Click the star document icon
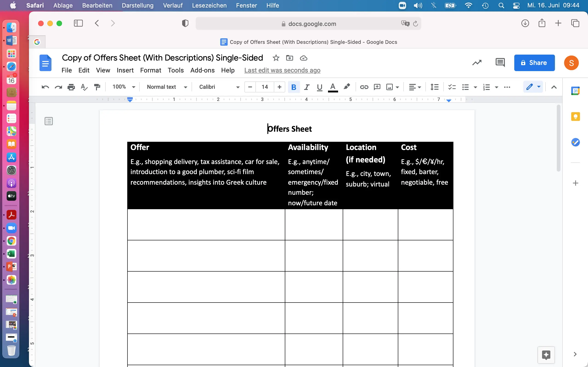This screenshot has width=588, height=367. tap(276, 58)
